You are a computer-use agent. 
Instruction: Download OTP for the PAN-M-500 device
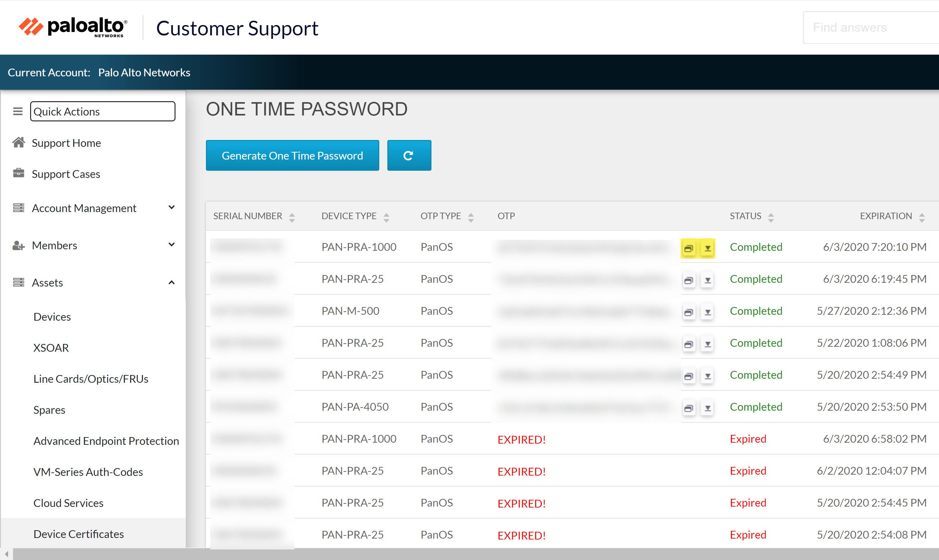point(707,312)
